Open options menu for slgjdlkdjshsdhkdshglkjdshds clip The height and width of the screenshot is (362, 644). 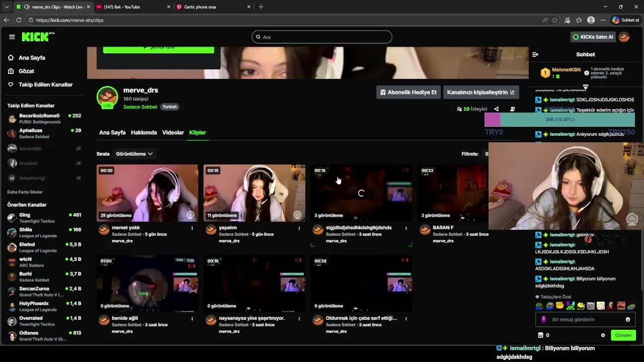406,228
